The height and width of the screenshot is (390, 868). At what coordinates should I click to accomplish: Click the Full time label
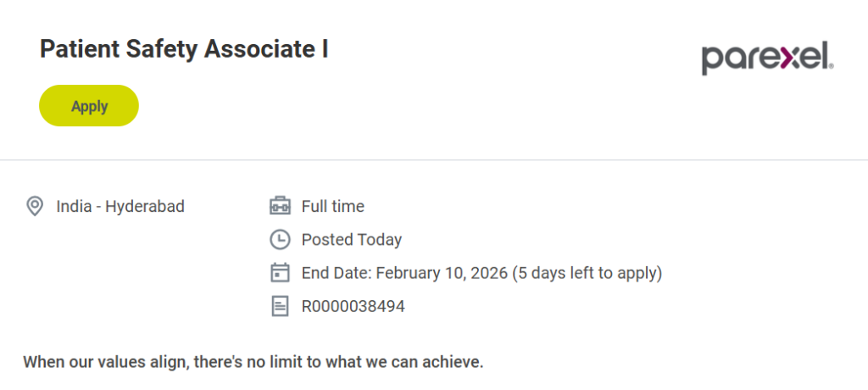333,206
